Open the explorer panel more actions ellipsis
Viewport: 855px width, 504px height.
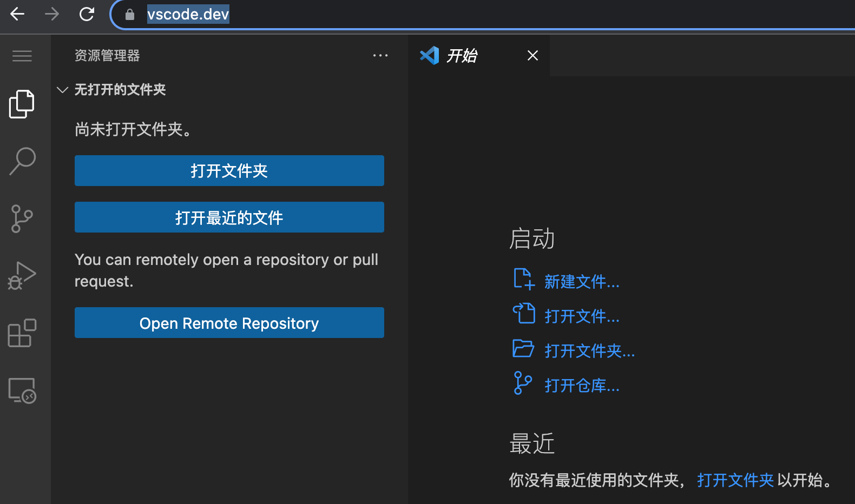[x=380, y=55]
